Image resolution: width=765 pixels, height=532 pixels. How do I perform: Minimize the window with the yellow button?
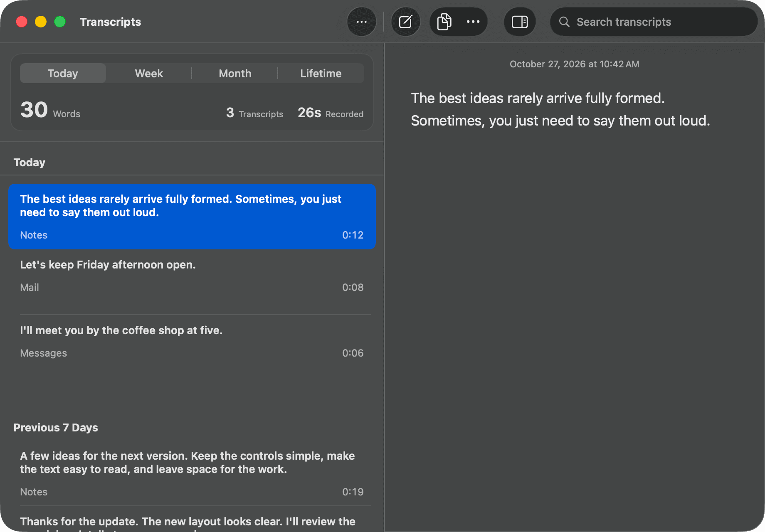coord(41,22)
